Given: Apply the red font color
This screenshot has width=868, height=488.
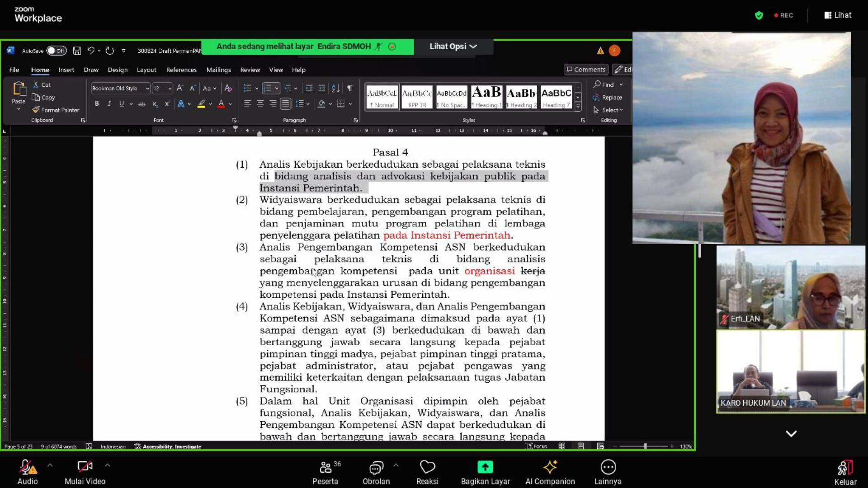Looking at the screenshot, I should (x=221, y=104).
